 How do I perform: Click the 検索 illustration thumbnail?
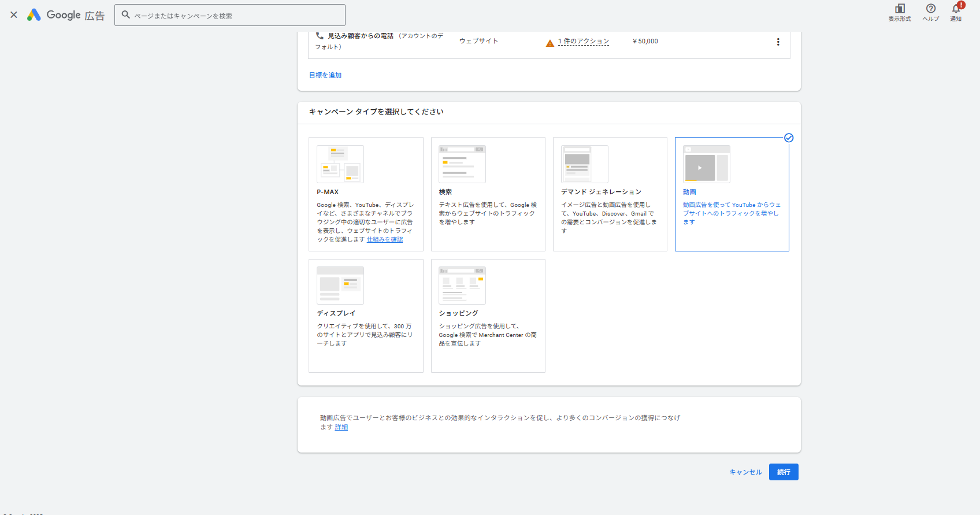coord(462,164)
